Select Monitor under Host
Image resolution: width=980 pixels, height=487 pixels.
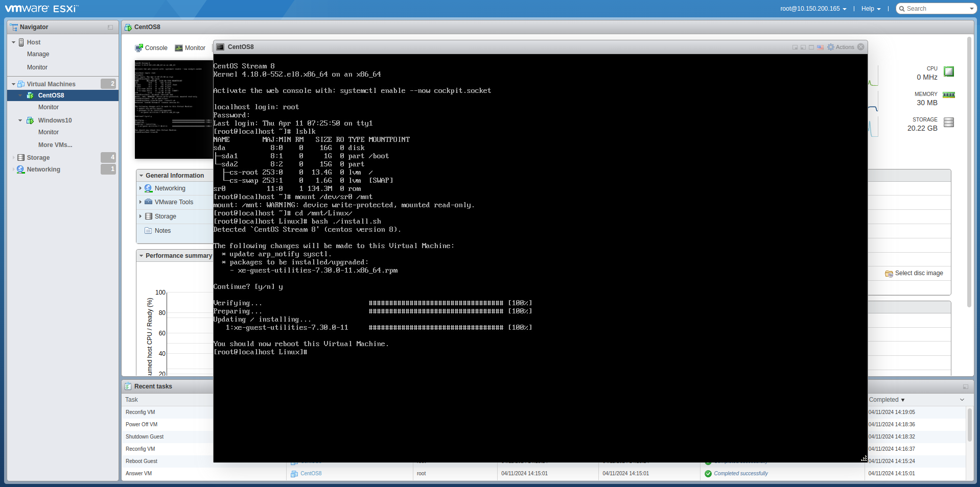tap(37, 67)
